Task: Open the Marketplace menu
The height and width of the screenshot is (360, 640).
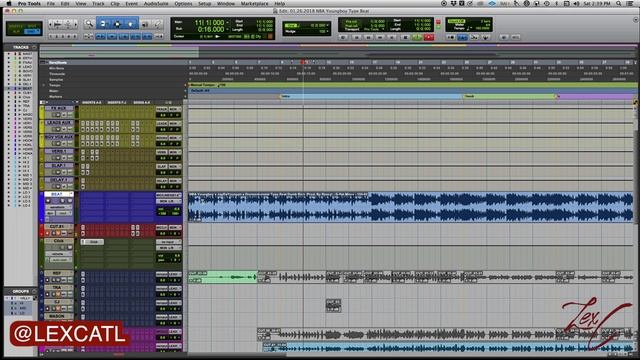Action: [x=254, y=4]
